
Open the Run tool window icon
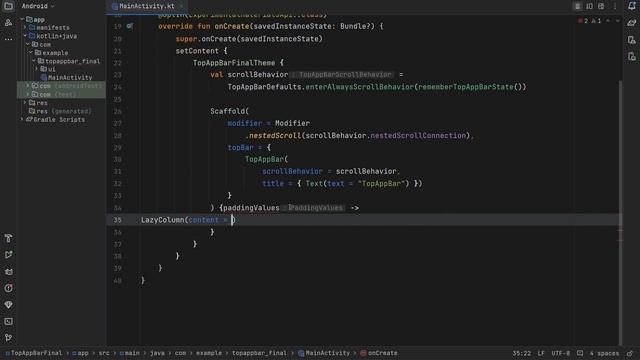click(x=8, y=255)
